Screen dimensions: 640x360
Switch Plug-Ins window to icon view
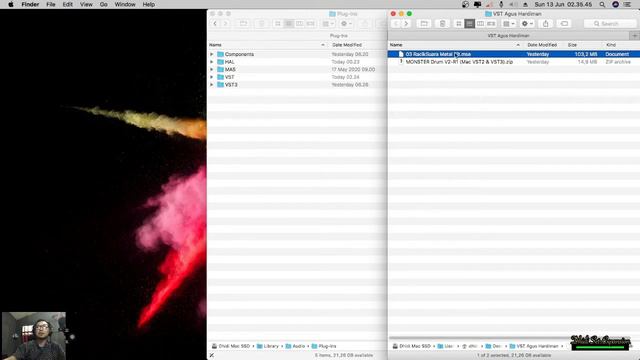[x=278, y=24]
